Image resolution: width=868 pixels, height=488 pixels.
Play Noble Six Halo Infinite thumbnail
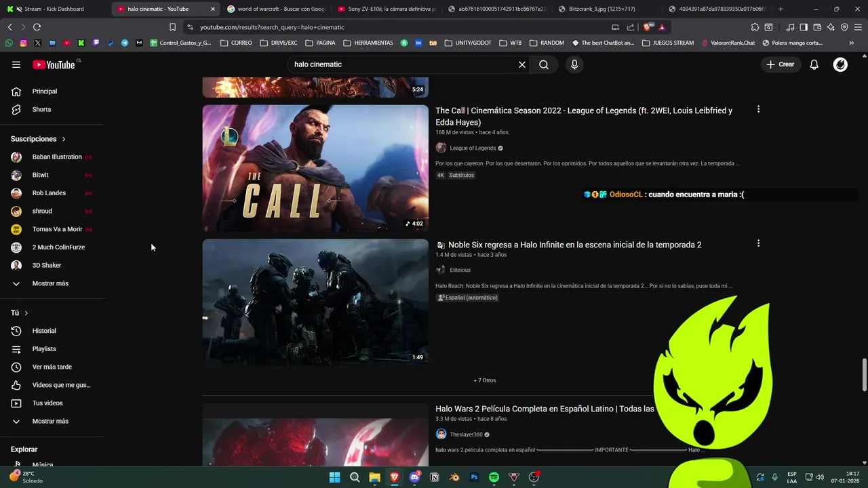(x=315, y=302)
